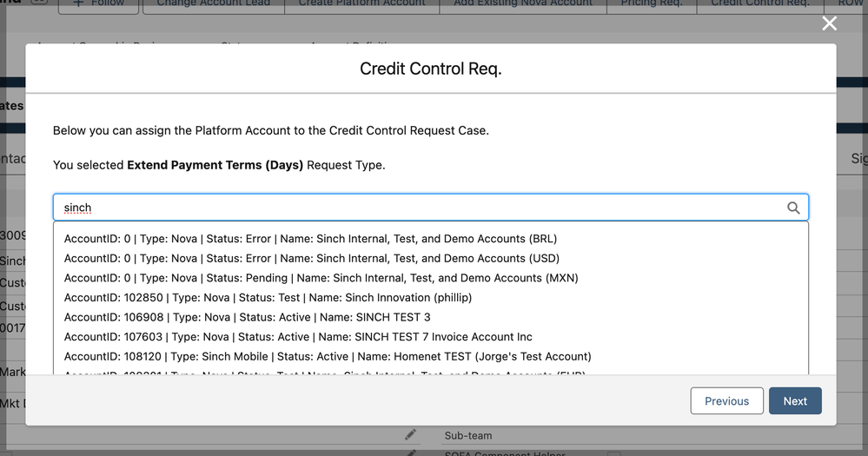Close the Credit Control Req. dialog

[x=829, y=23]
